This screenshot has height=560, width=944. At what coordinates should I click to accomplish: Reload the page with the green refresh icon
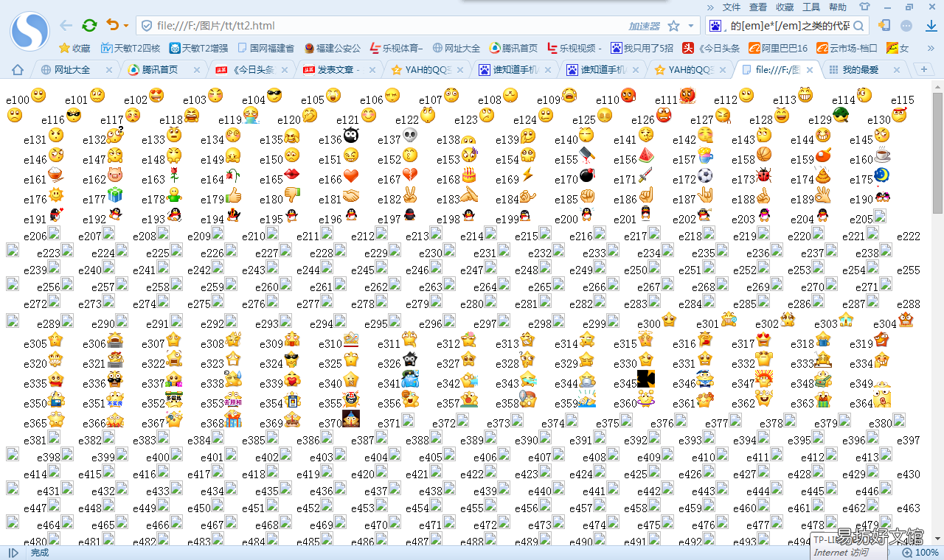89,26
